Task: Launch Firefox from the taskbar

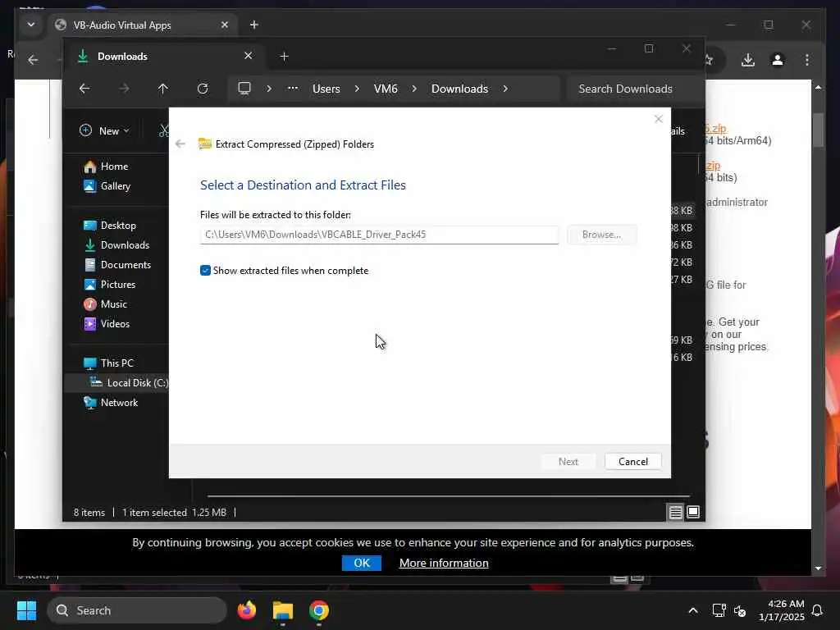Action: click(x=247, y=610)
